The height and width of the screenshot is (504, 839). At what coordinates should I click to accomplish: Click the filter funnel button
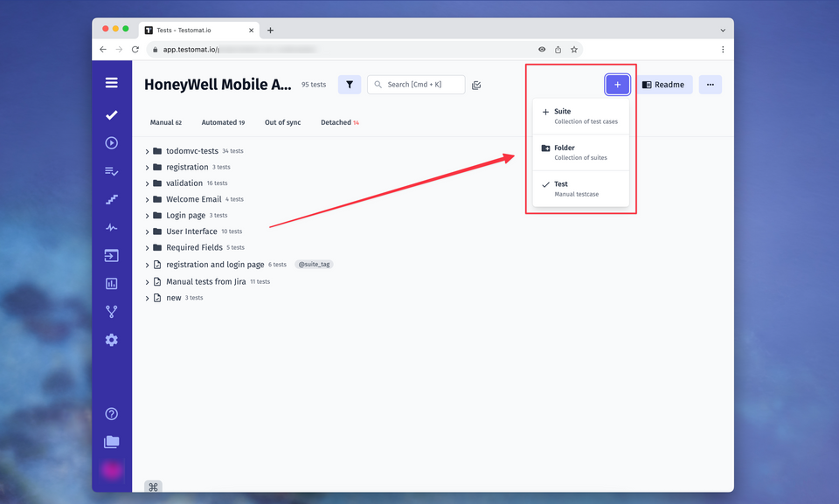pos(350,85)
